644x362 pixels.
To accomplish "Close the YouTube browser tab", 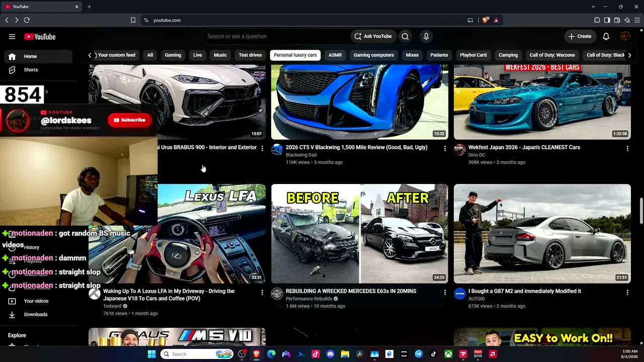I will (x=77, y=7).
